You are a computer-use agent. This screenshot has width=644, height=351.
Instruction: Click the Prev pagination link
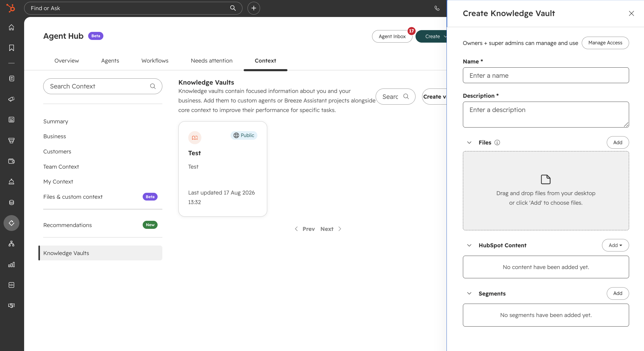coord(309,229)
